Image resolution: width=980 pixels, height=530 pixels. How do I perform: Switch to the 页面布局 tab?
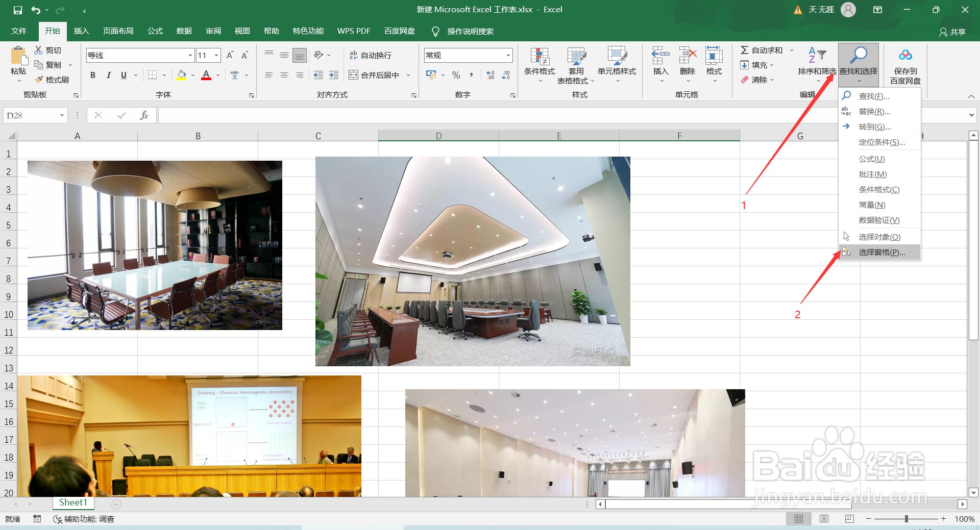(118, 31)
